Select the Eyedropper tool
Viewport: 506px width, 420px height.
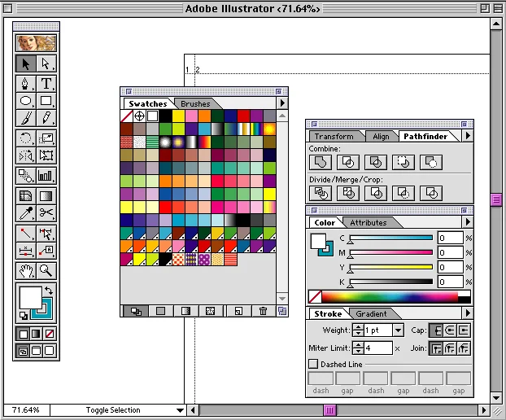tap(26, 212)
